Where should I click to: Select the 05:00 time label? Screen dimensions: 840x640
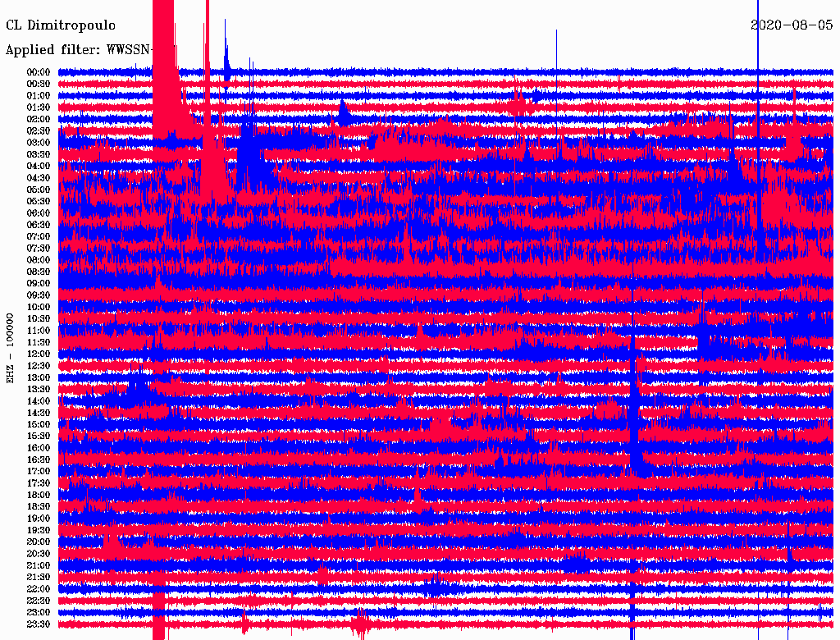click(x=39, y=190)
